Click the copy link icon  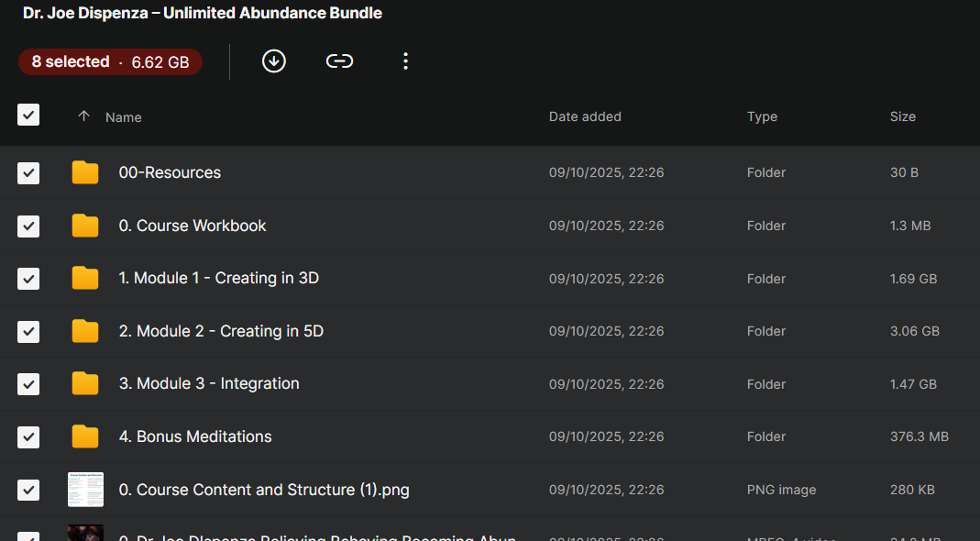339,61
